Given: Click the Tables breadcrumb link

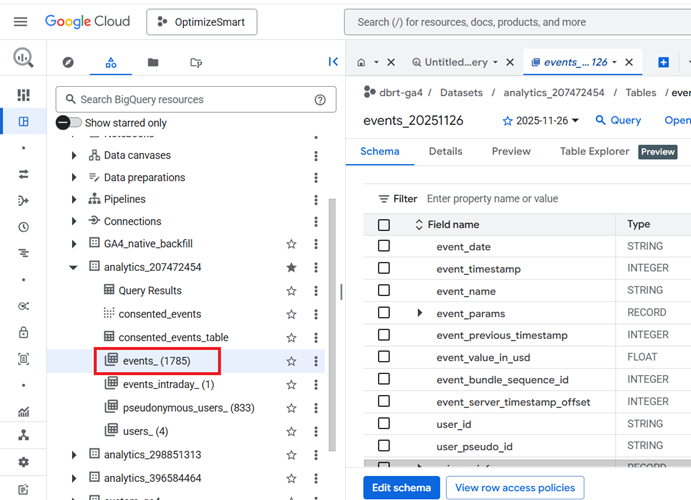Looking at the screenshot, I should pyautogui.click(x=641, y=93).
